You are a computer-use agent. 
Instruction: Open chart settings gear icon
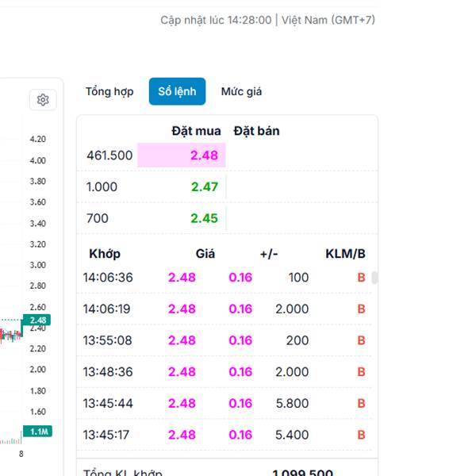tap(43, 100)
